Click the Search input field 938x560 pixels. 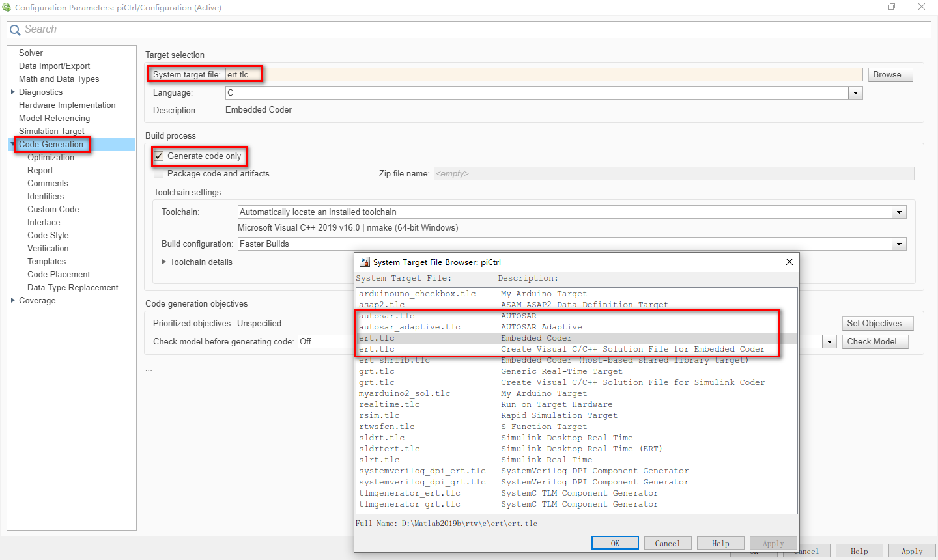[261, 29]
